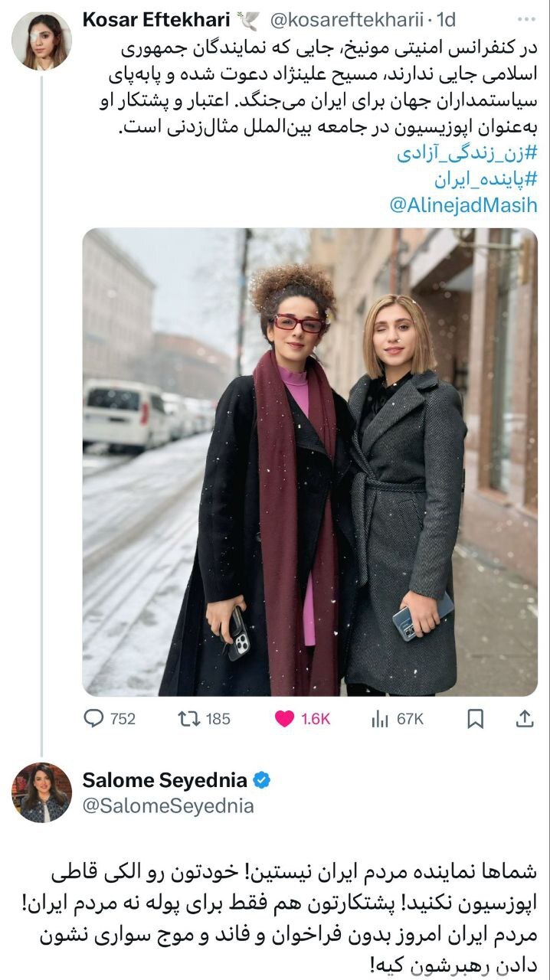550x980 pixels.
Task: Click the 752 replies count
Action: [x=123, y=719]
